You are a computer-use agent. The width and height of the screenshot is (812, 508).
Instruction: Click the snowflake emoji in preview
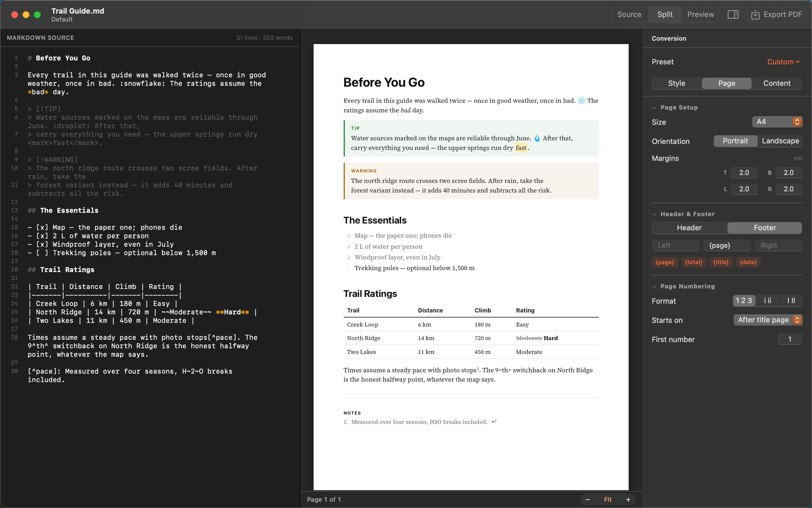coord(581,100)
